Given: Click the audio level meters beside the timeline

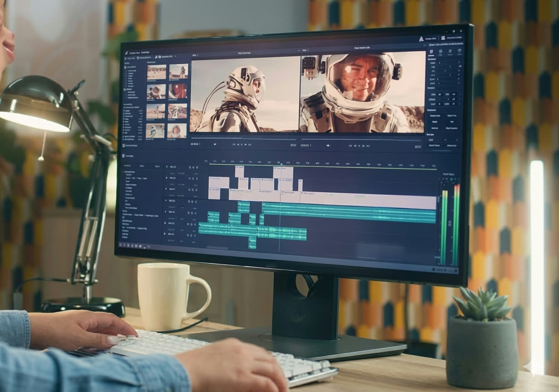Looking at the screenshot, I should click(x=449, y=224).
